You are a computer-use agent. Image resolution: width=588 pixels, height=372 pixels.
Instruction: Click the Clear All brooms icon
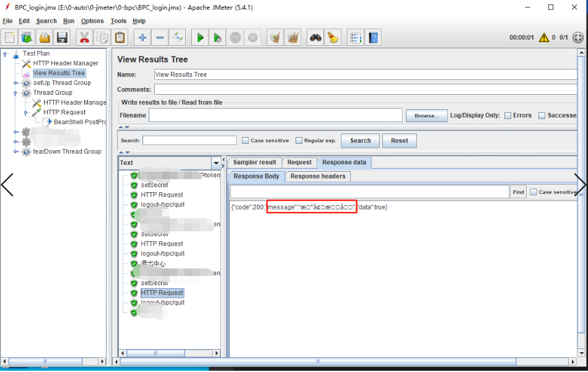293,38
